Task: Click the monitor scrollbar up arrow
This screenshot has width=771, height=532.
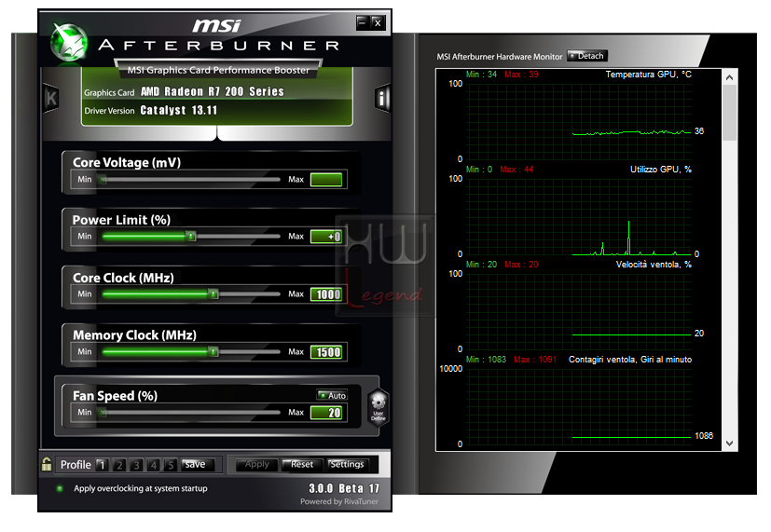Action: [730, 77]
